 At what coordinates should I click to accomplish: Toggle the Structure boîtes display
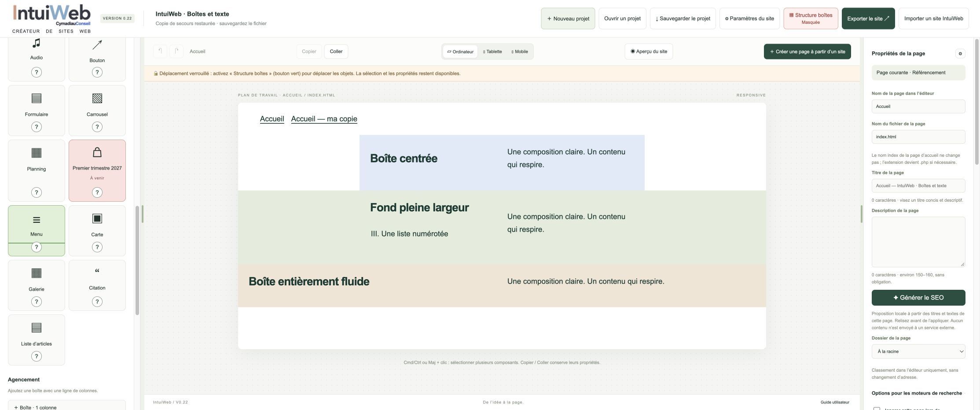(811, 18)
